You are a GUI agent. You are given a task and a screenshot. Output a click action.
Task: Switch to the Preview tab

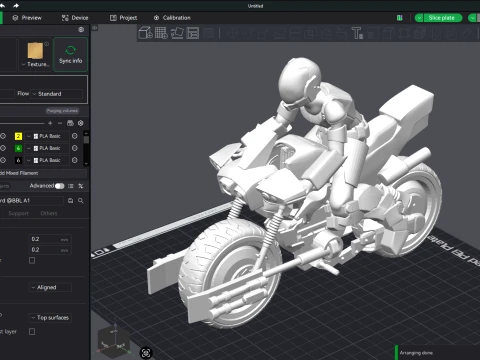27,18
